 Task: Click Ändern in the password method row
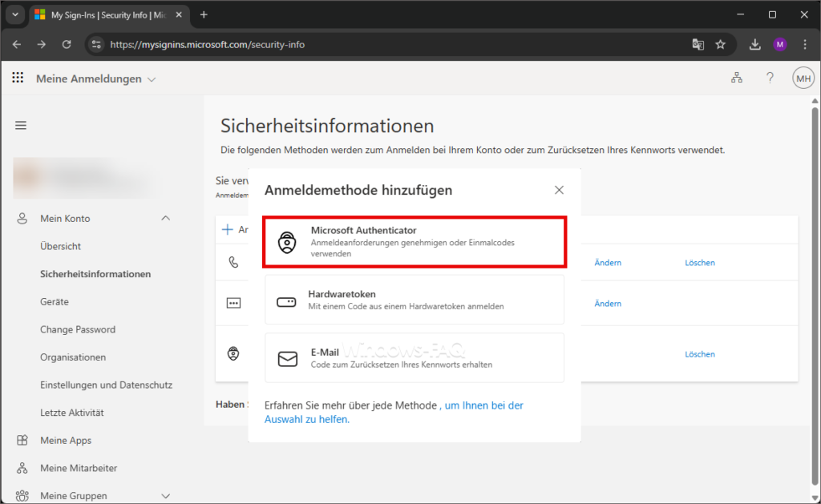pyautogui.click(x=608, y=304)
